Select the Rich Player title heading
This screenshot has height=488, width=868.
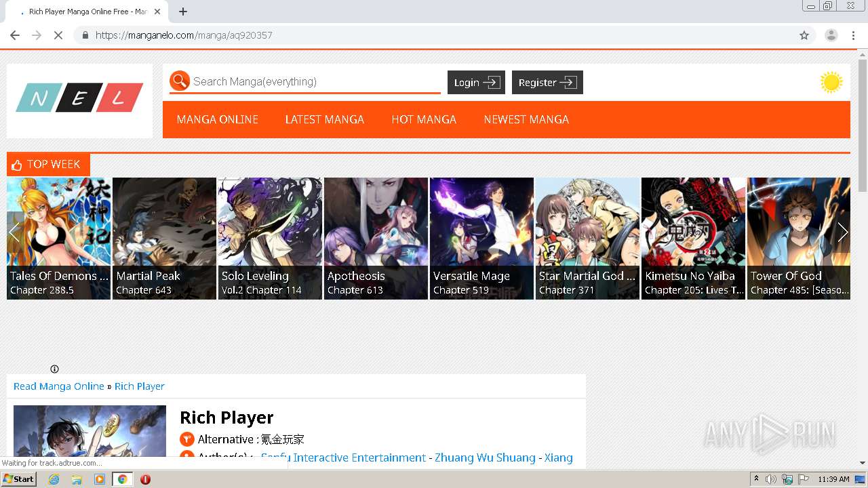pyautogui.click(x=226, y=418)
